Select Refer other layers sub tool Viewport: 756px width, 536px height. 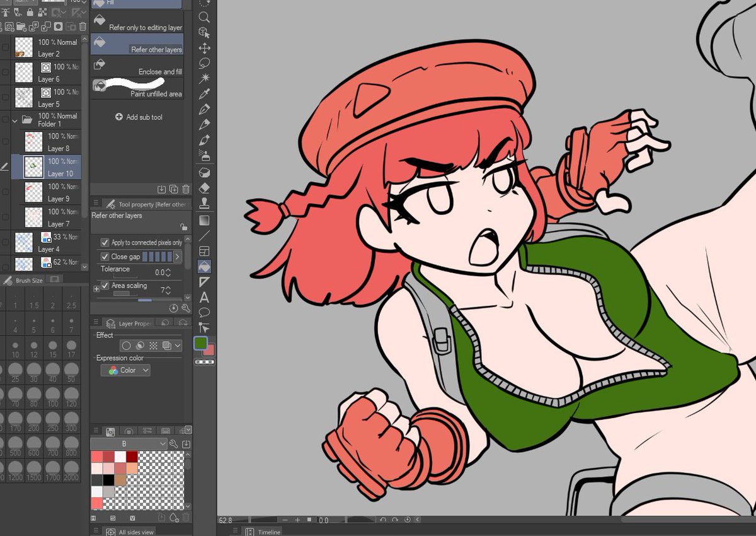pos(137,44)
